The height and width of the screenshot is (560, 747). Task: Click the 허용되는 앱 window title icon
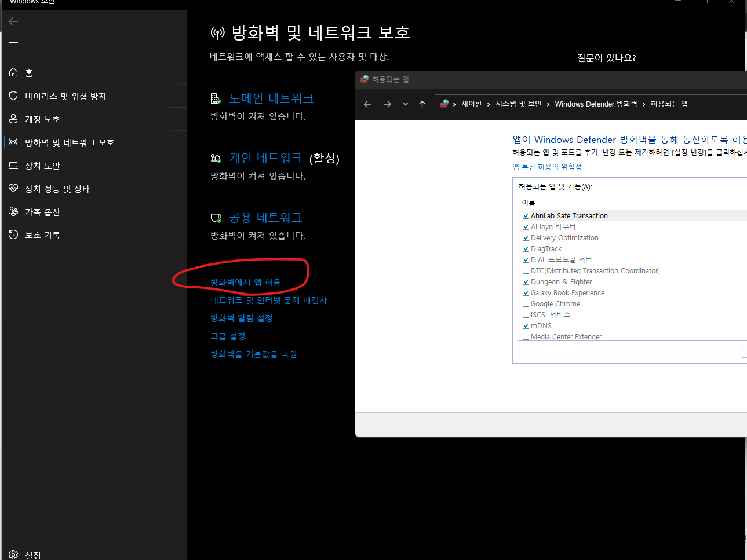[365, 79]
